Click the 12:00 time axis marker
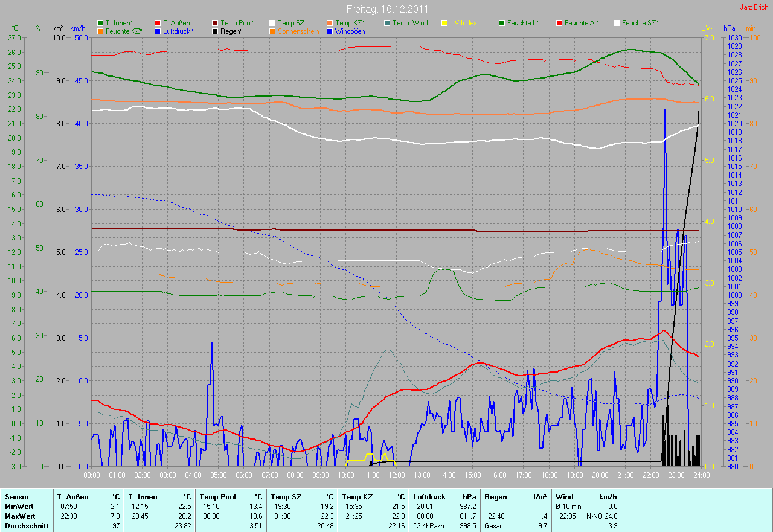The image size is (773, 532). coord(396,475)
